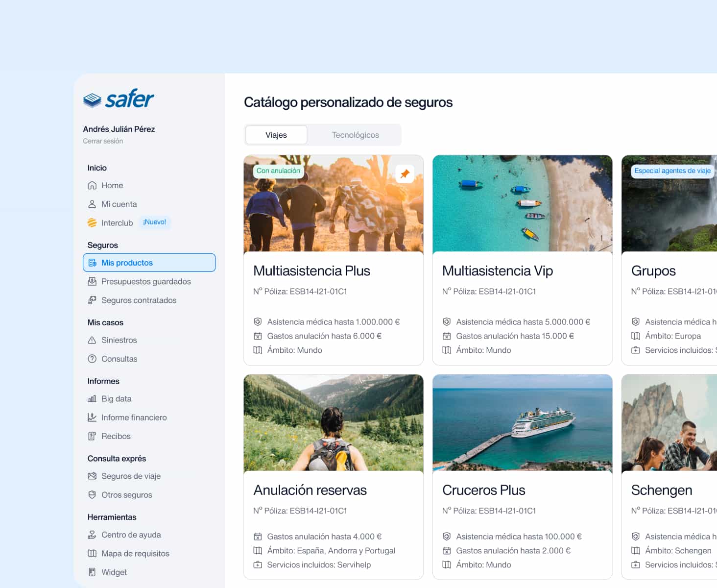Open Informe financiero report
Screen dimensions: 717x588
coord(134,417)
